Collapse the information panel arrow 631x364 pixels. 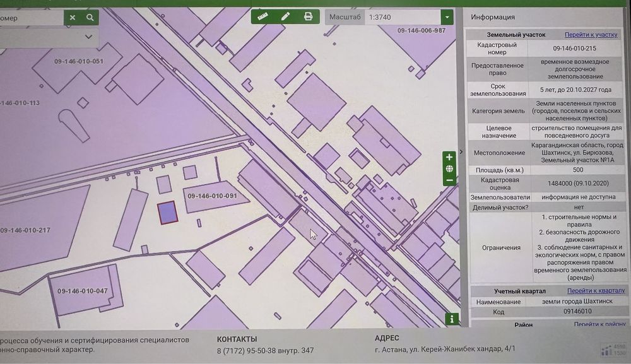[x=461, y=151]
